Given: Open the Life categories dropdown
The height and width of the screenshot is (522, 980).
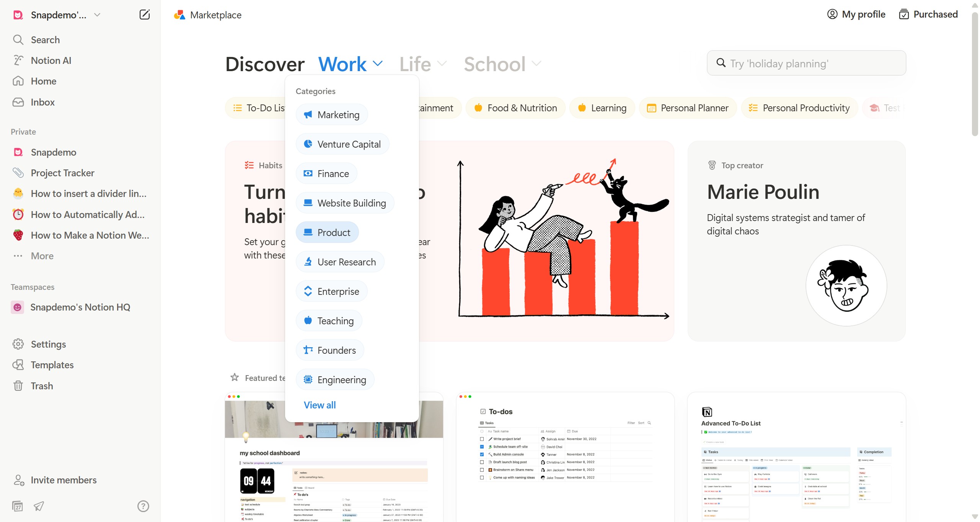Looking at the screenshot, I should (423, 64).
